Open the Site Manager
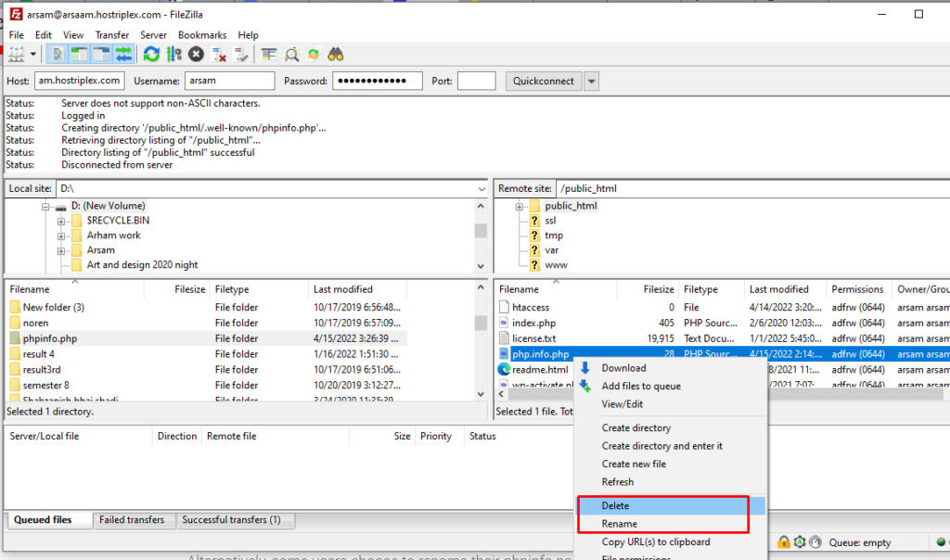950x560 pixels. point(17,54)
